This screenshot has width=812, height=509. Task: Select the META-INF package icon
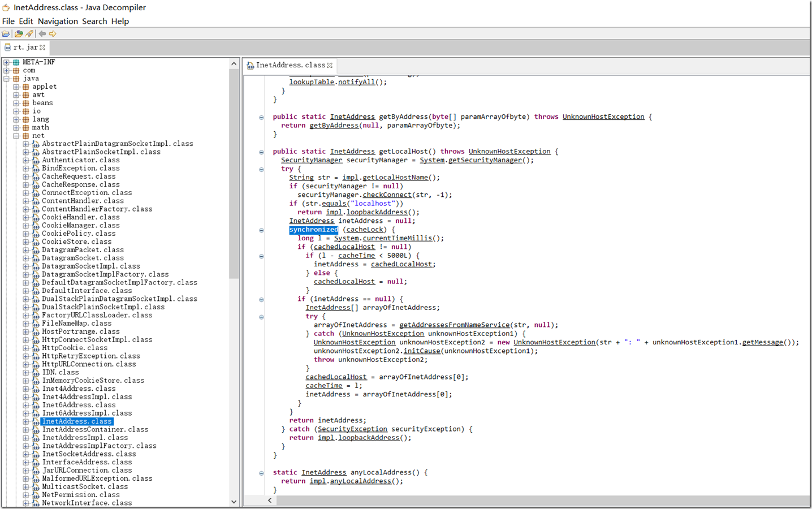[16, 62]
